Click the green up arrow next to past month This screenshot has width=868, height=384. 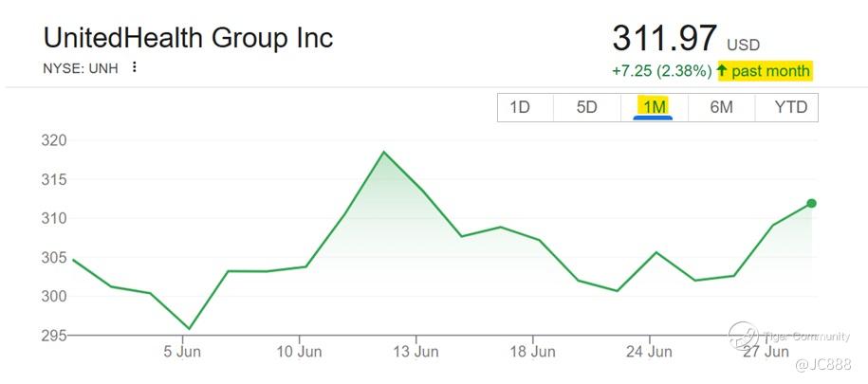pos(721,71)
